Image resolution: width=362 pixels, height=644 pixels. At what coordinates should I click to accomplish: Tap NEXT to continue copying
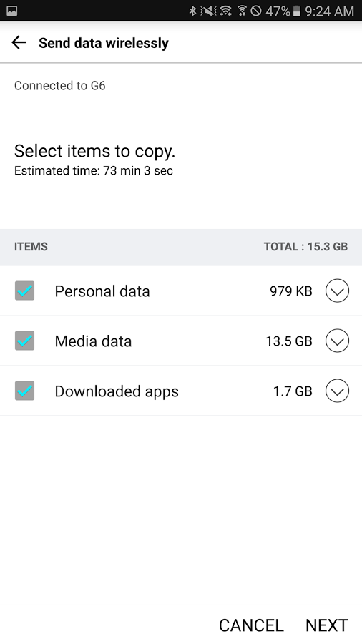coord(327,625)
